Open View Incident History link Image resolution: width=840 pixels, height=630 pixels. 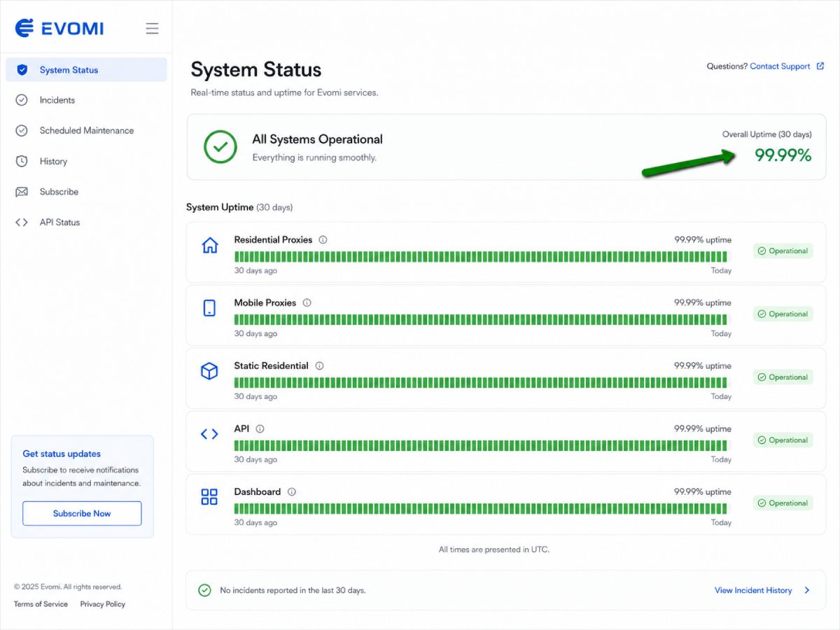pos(753,590)
